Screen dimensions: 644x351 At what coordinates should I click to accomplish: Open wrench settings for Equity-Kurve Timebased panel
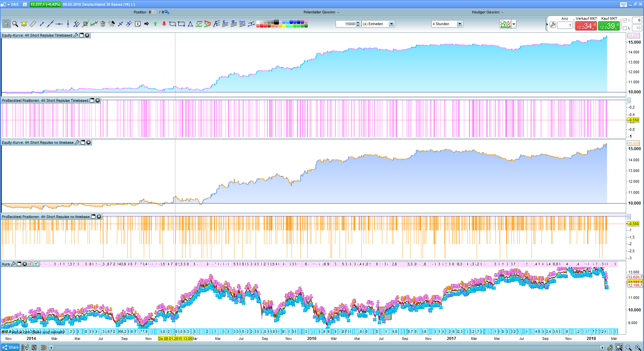click(76, 35)
